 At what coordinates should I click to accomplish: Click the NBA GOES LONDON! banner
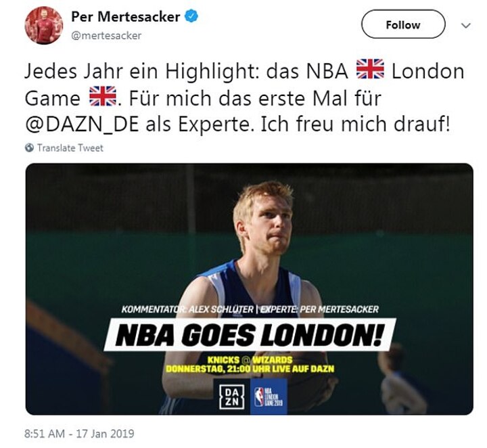pos(250,335)
